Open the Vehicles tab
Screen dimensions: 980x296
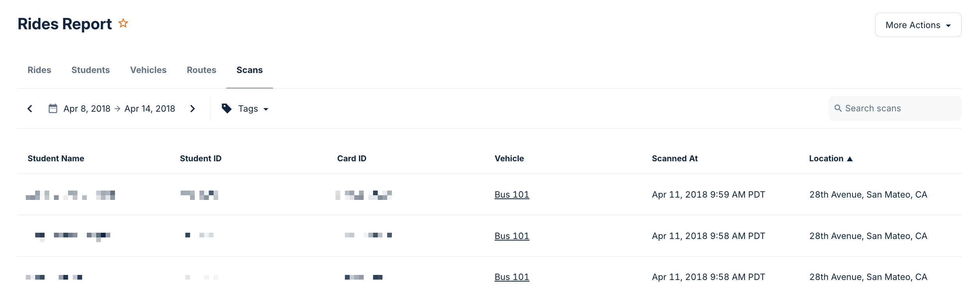(x=148, y=70)
